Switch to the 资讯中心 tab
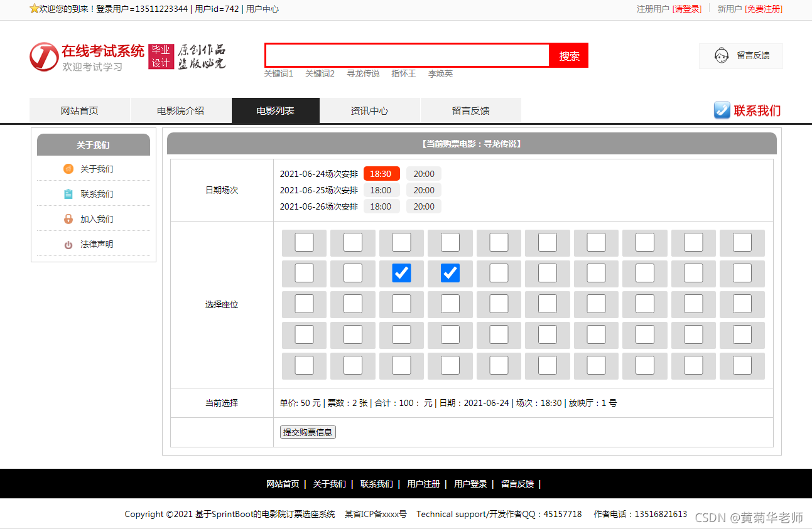Image resolution: width=812 pixels, height=529 pixels. [369, 110]
